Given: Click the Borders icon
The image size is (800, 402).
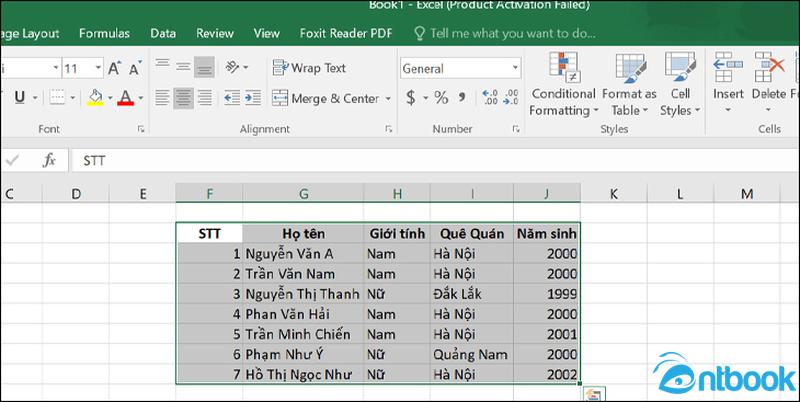Looking at the screenshot, I should [57, 97].
